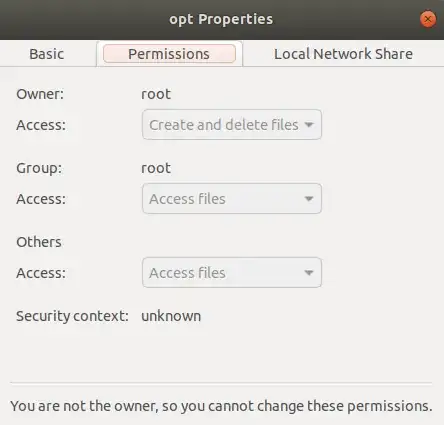Select the Permissions tab
444x425 pixels.
169,54
